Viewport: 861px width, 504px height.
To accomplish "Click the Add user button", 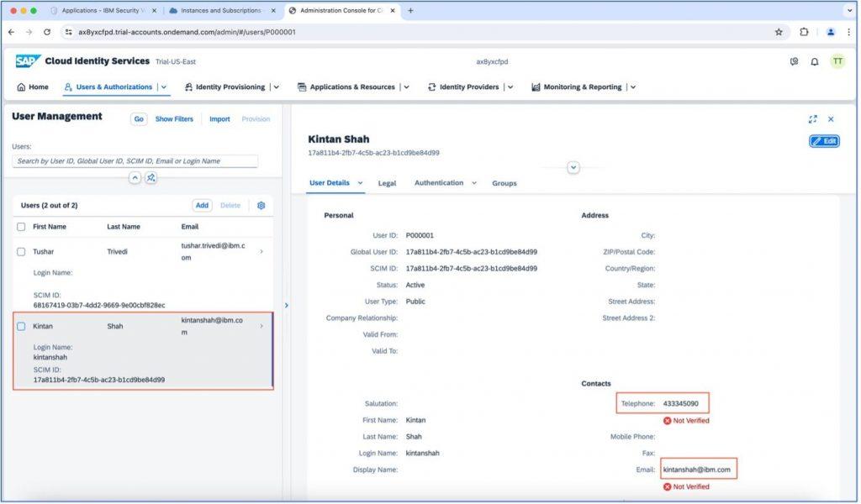I will point(202,206).
